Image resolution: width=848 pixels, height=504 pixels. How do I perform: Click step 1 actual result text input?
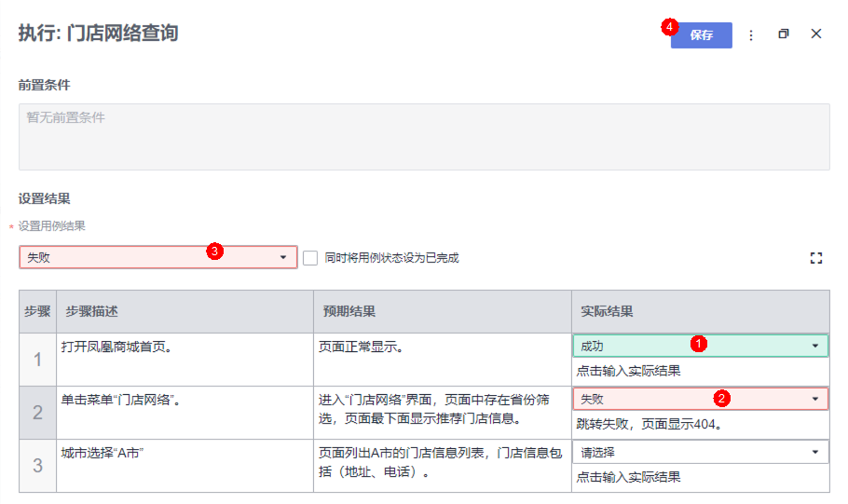click(x=699, y=371)
